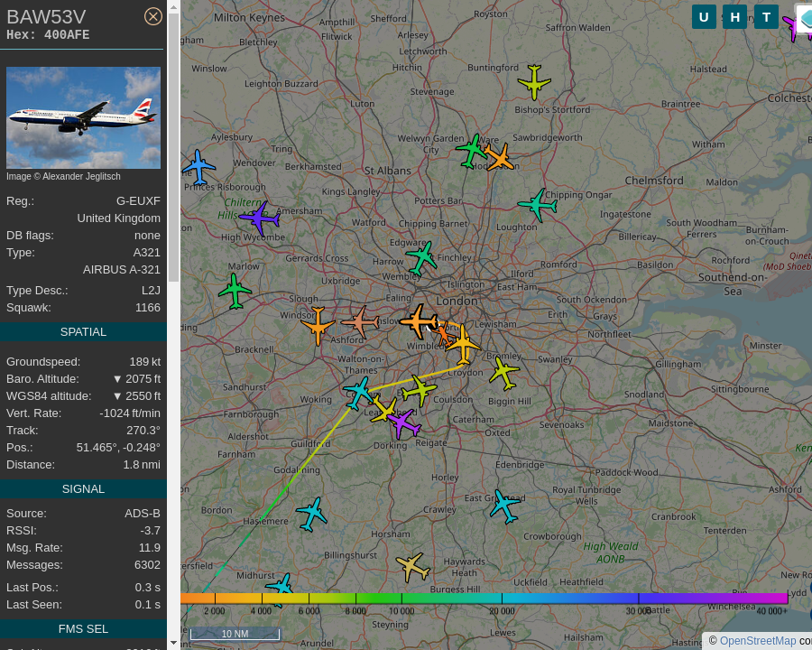Click the squawk code 1166

point(148,308)
